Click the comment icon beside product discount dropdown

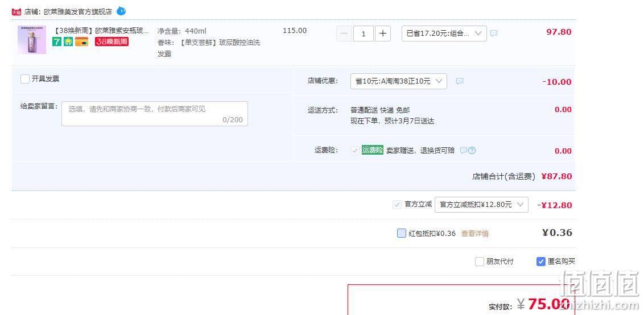click(x=494, y=34)
